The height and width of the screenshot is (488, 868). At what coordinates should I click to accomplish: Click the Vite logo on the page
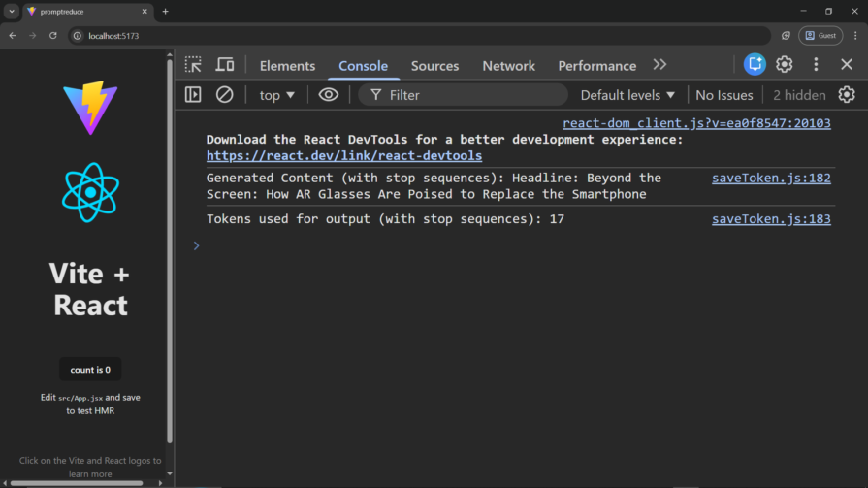tap(90, 108)
